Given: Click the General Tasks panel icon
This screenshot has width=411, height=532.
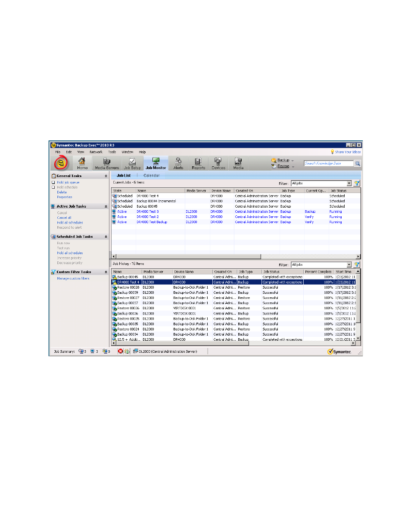Looking at the screenshot, I should point(53,176).
